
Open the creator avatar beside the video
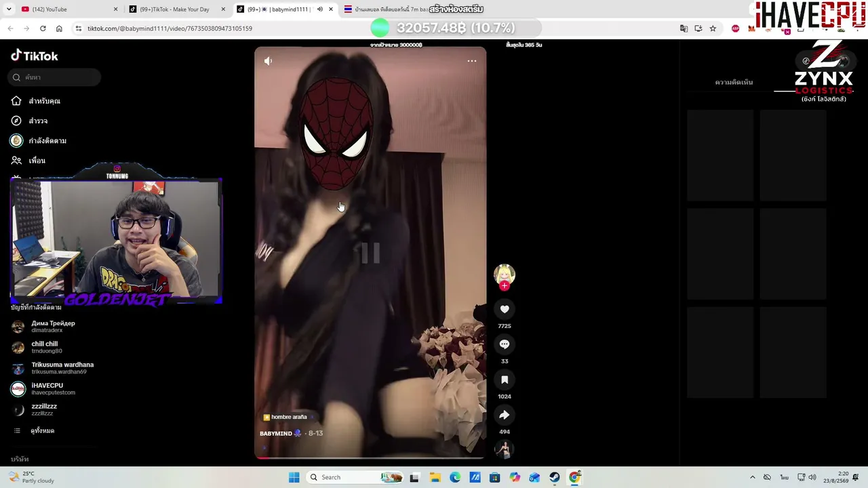(505, 274)
